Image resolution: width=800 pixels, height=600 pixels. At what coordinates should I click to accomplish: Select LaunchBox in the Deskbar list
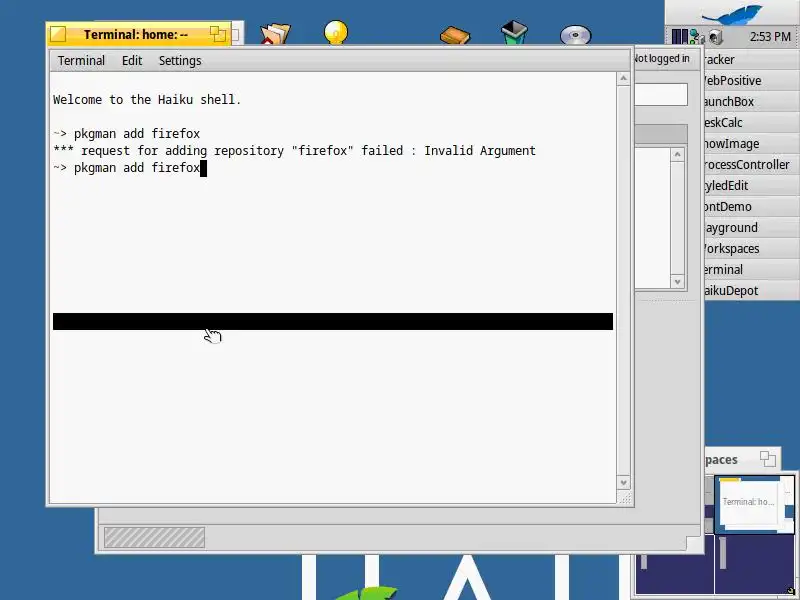coord(752,102)
